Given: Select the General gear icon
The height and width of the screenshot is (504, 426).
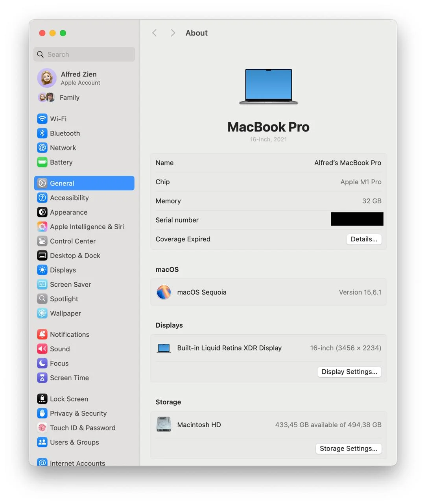Looking at the screenshot, I should [x=42, y=183].
